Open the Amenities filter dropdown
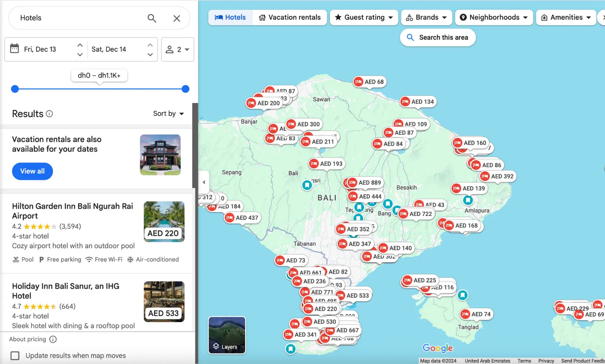605x364 pixels. click(x=566, y=17)
